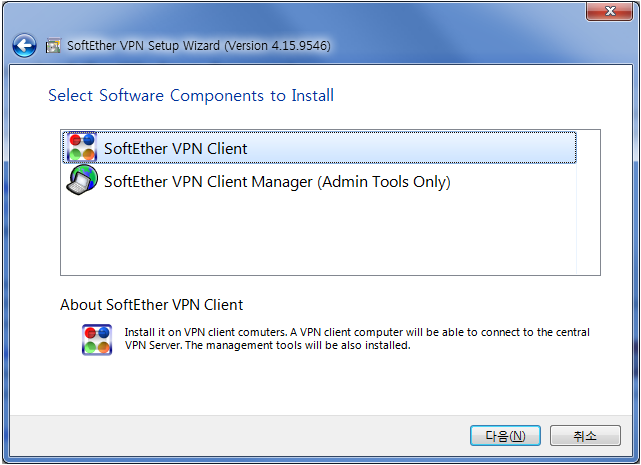The width and height of the screenshot is (641, 465).
Task: Go back using the blue arrow button
Action: point(25,45)
